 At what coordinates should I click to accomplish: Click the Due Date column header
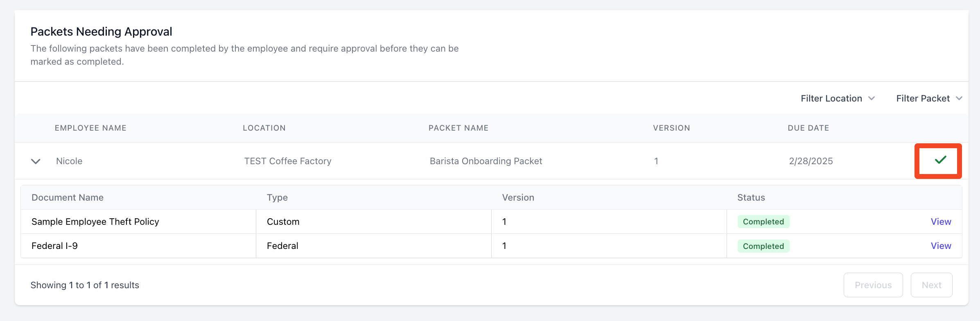click(808, 128)
